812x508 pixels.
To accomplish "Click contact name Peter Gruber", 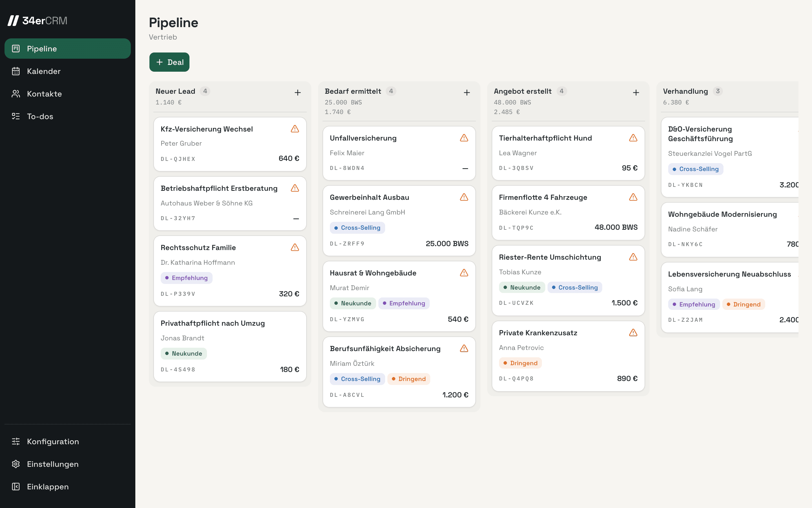I will [181, 143].
